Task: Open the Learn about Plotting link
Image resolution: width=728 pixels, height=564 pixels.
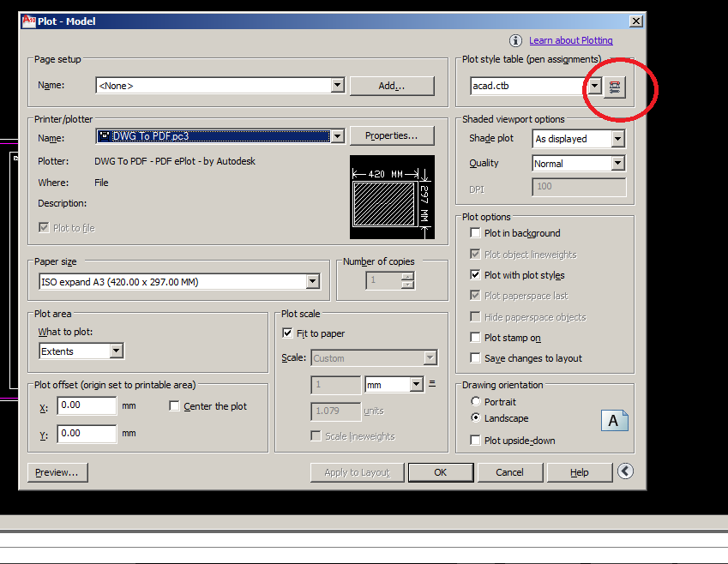Action: (x=570, y=40)
